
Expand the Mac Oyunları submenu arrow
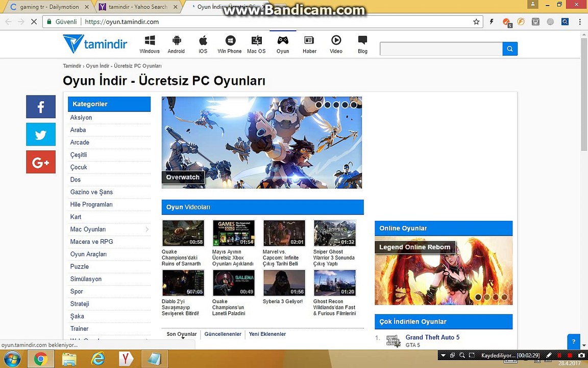tap(147, 229)
